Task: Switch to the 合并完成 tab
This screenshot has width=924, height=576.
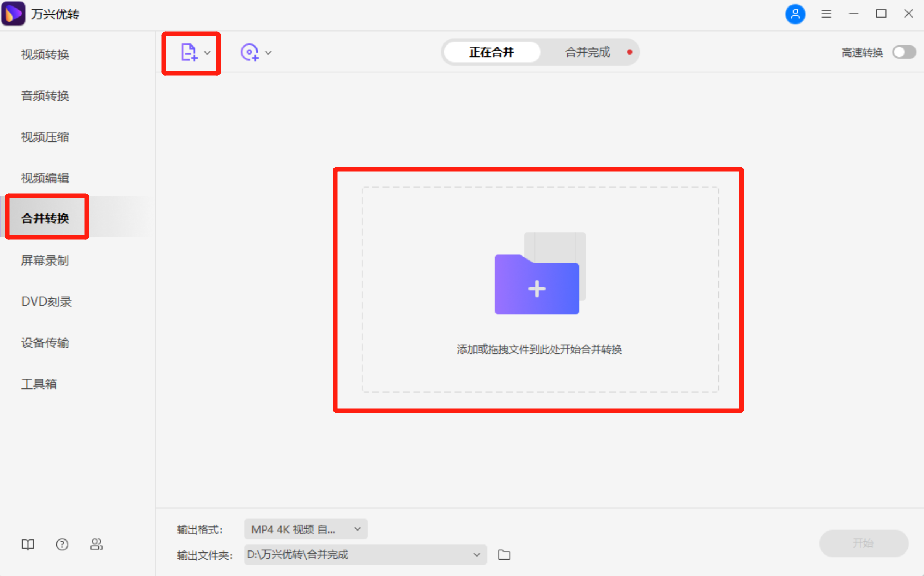Action: (x=588, y=52)
